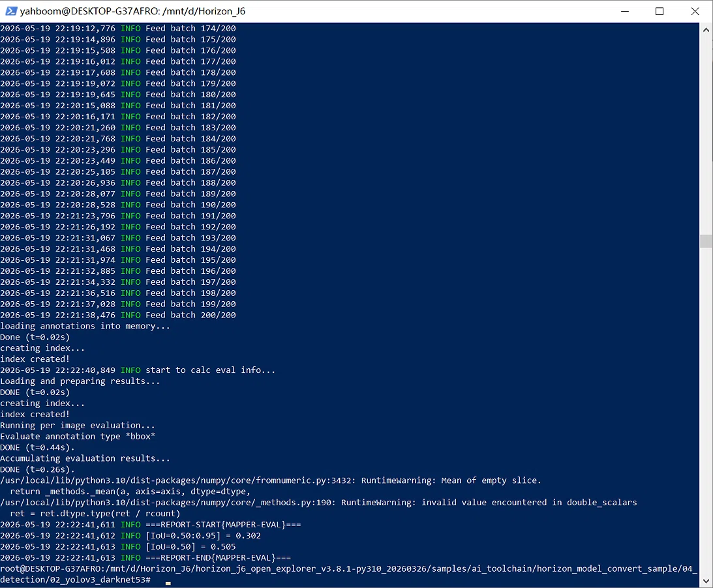The width and height of the screenshot is (713, 588).
Task: Click the line 'Feed batch 200/200'
Action: coord(118,315)
